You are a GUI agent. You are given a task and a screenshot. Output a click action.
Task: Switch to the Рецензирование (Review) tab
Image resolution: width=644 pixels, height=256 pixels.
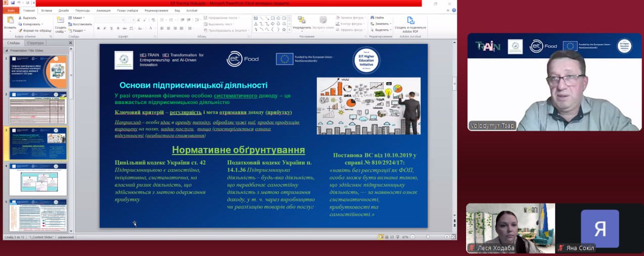(156, 10)
